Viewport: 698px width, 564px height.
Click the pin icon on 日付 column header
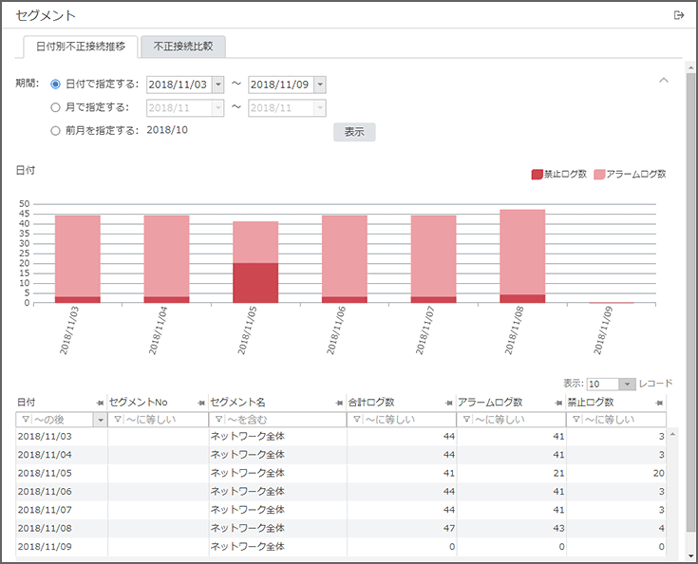point(100,402)
